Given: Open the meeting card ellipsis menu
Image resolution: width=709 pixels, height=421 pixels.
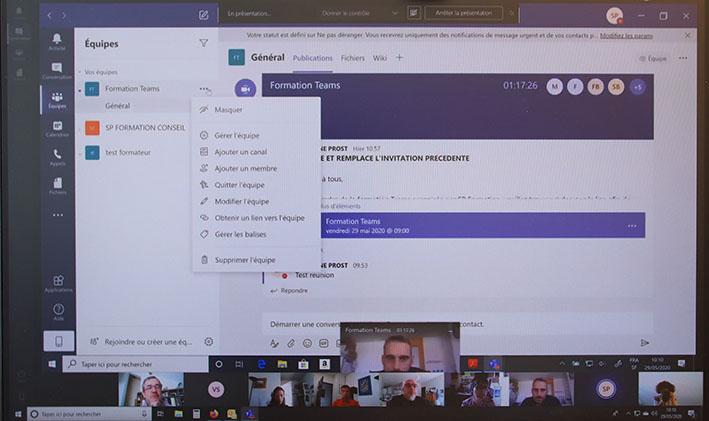Looking at the screenshot, I should pos(632,225).
